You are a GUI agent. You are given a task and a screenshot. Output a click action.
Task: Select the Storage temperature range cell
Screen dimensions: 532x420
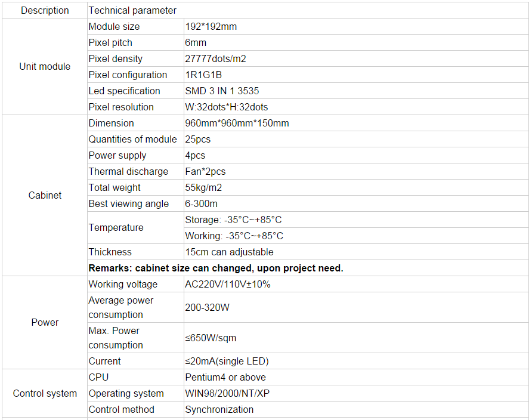coord(356,220)
